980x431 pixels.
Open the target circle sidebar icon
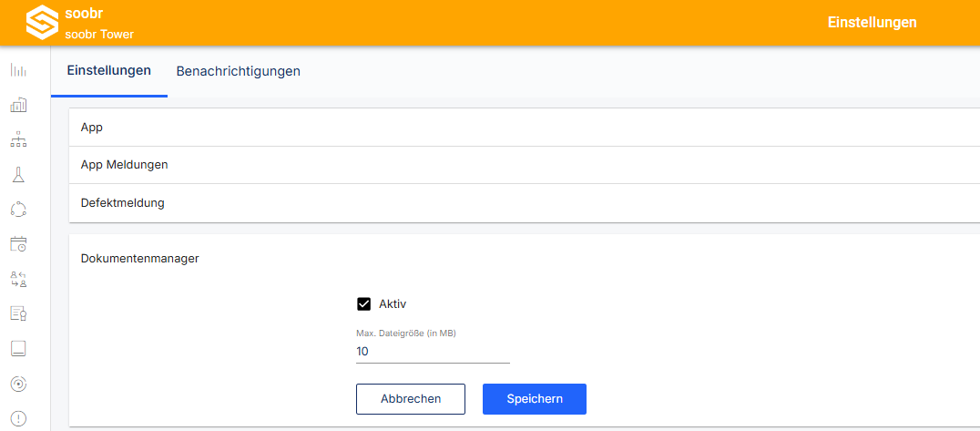19,384
